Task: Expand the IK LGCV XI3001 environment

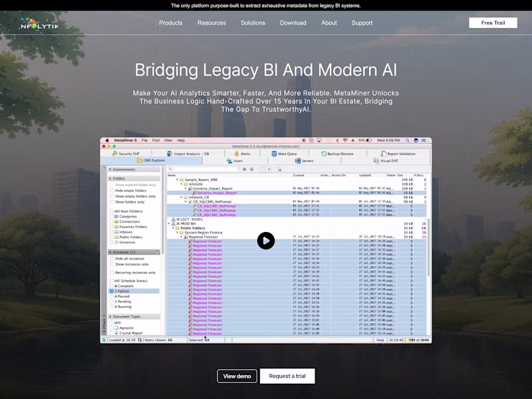Action: click(x=170, y=219)
